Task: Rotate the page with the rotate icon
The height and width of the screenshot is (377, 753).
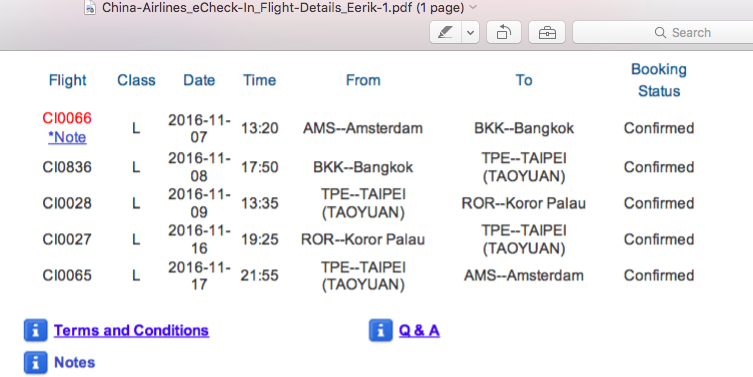Action: tap(504, 33)
